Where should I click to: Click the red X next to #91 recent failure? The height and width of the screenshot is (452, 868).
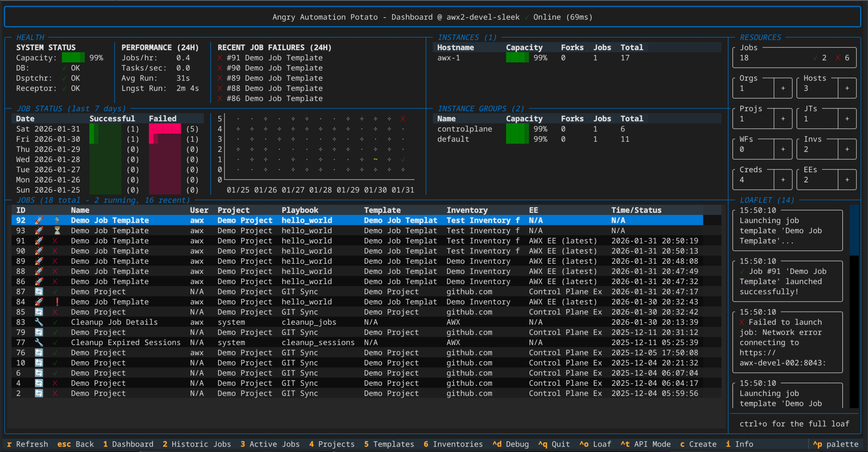[x=220, y=58]
